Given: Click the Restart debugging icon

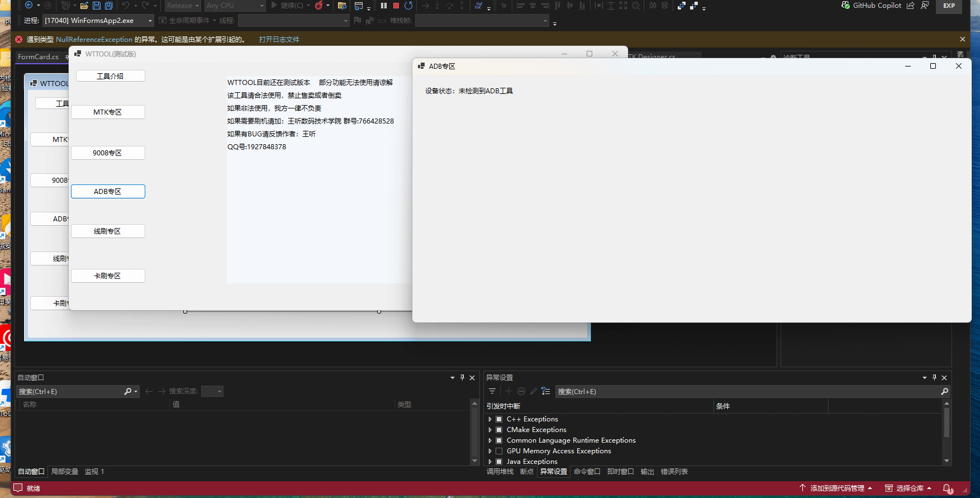Looking at the screenshot, I should pos(408,6).
